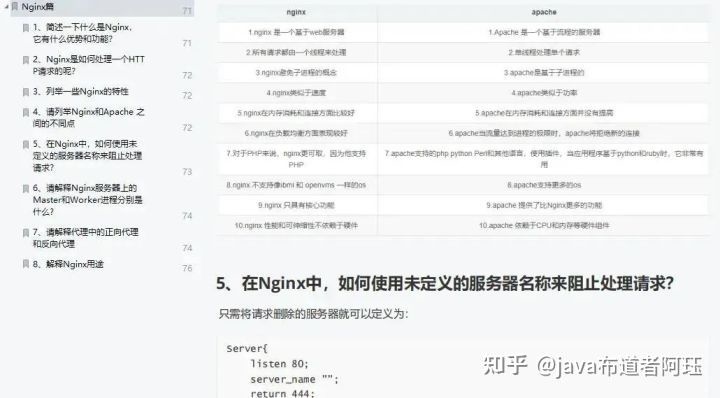Open bookmark 5、在Nginx中如何使用未定义的服务器名称
The height and width of the screenshot is (398, 720).
[x=87, y=156]
